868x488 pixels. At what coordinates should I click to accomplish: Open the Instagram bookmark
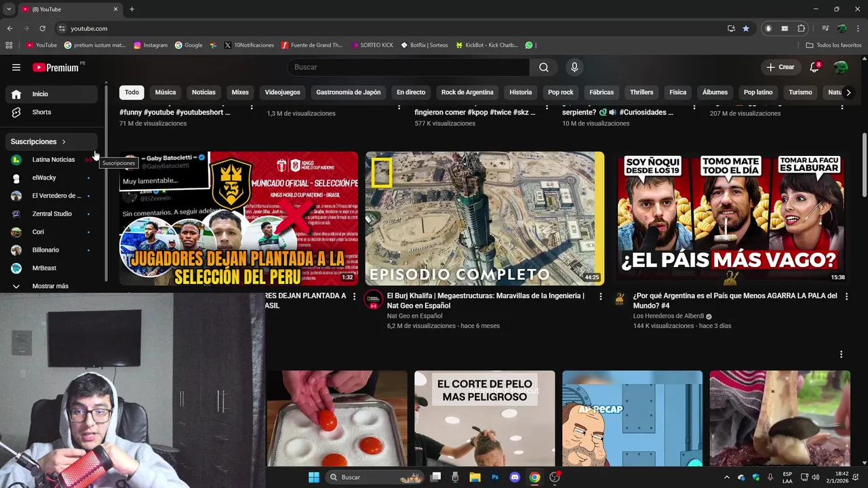pyautogui.click(x=151, y=45)
